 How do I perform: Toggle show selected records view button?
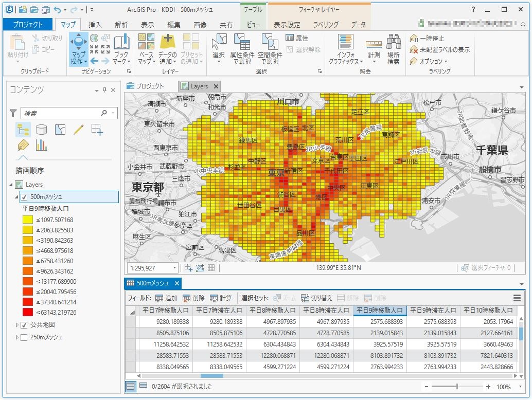[143, 386]
